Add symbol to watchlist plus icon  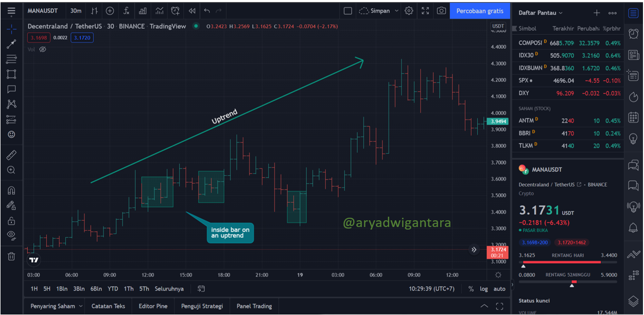point(597,12)
